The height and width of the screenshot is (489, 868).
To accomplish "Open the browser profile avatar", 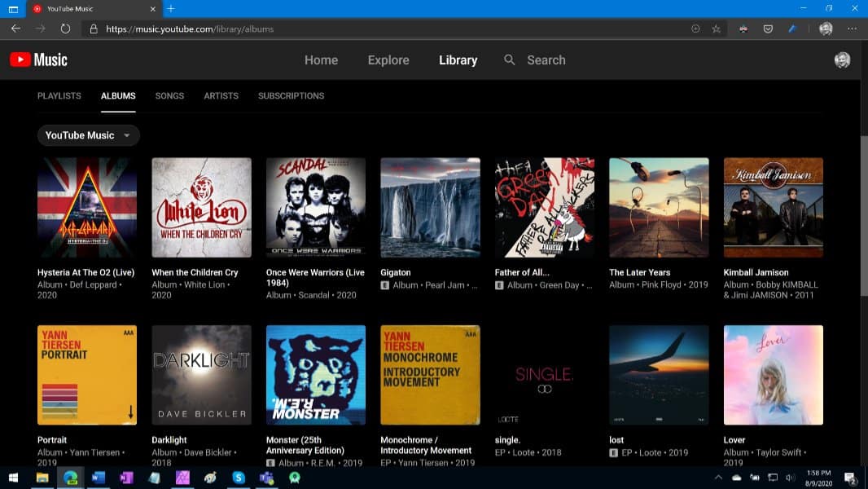I will tap(826, 29).
